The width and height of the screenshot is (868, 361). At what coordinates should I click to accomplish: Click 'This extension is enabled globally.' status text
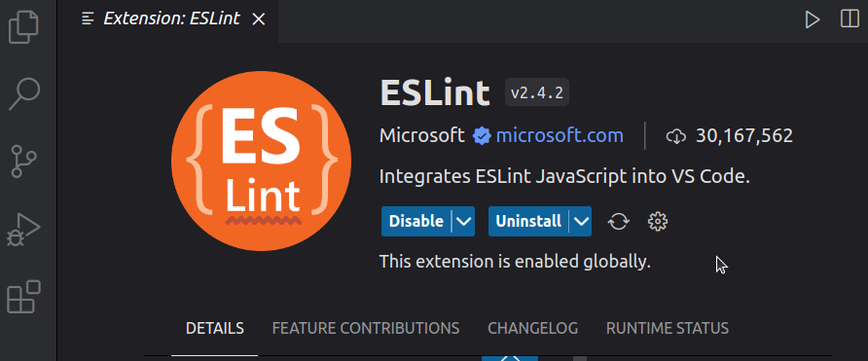[x=515, y=262]
